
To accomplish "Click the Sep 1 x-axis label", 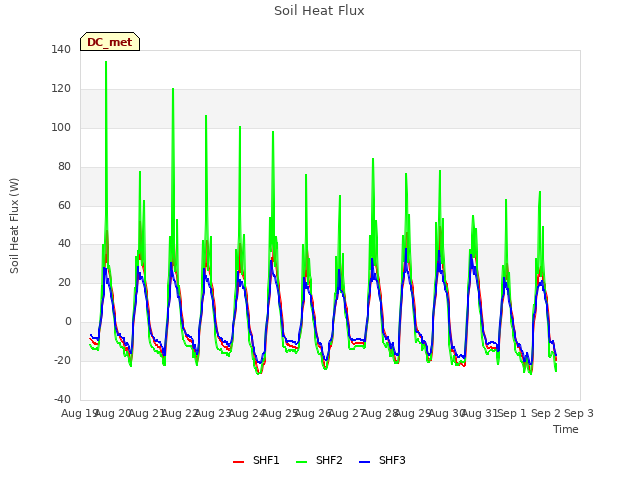I will [513, 413].
